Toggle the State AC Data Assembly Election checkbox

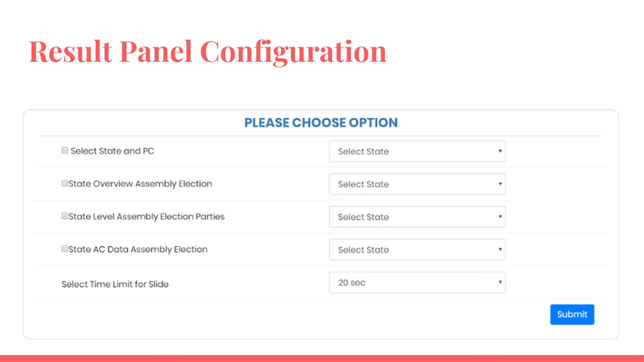[65, 249]
